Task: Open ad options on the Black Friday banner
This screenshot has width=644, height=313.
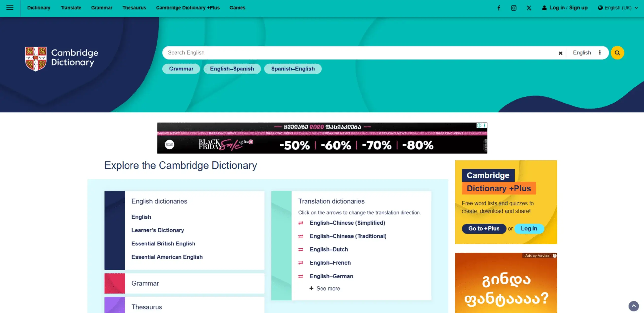Action: 484,125
